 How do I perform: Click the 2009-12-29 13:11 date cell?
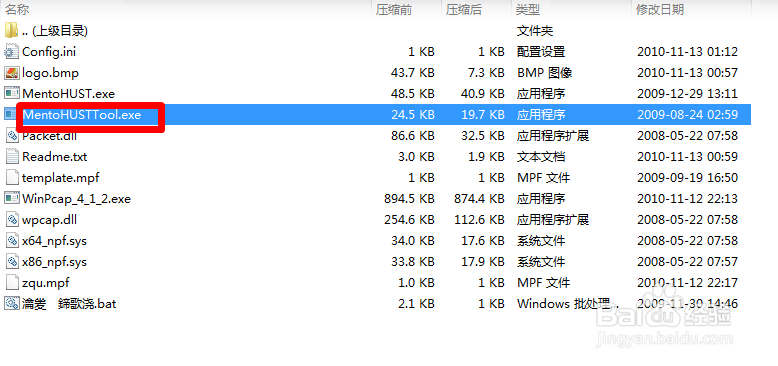point(687,93)
